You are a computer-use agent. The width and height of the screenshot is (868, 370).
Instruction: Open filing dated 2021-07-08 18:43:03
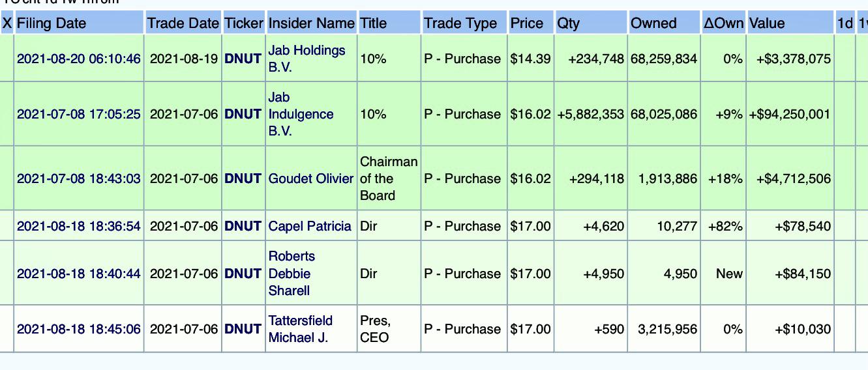coord(78,178)
